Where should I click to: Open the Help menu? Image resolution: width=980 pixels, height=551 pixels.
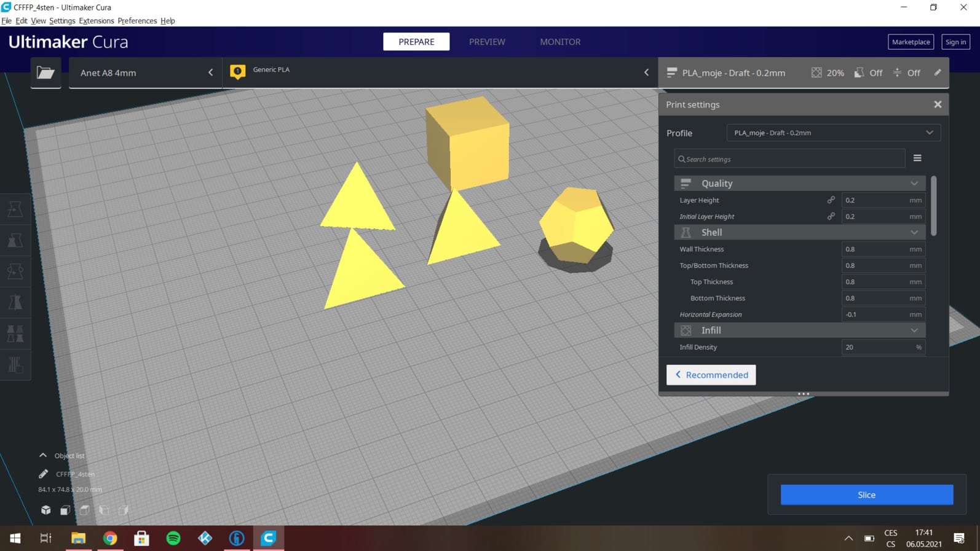click(x=168, y=21)
